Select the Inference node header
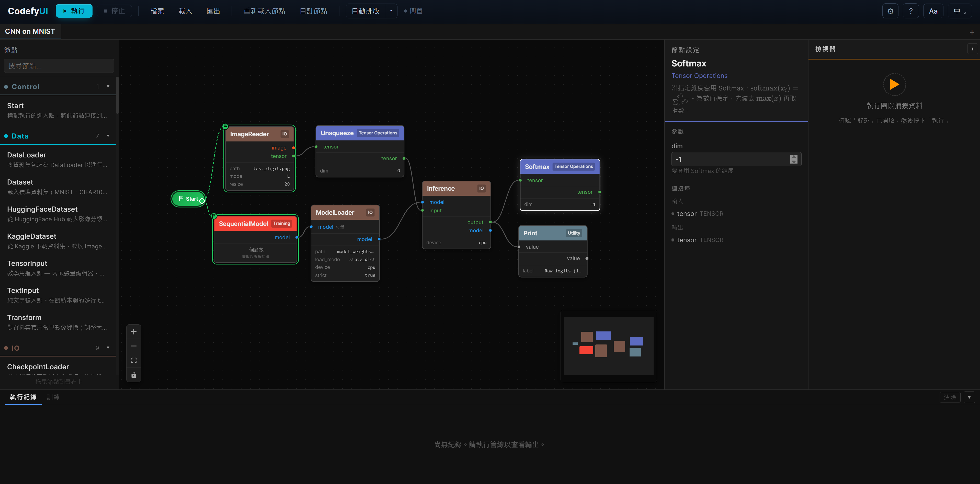Image resolution: width=980 pixels, height=484 pixels. [x=456, y=189]
